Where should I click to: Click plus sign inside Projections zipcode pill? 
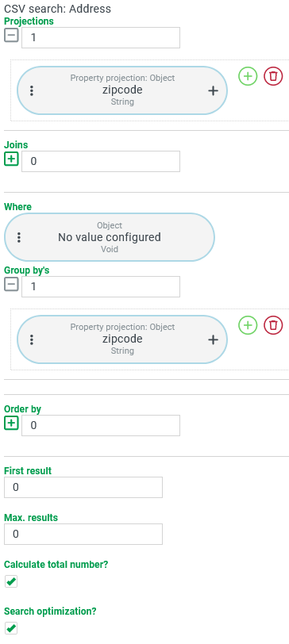tap(213, 90)
